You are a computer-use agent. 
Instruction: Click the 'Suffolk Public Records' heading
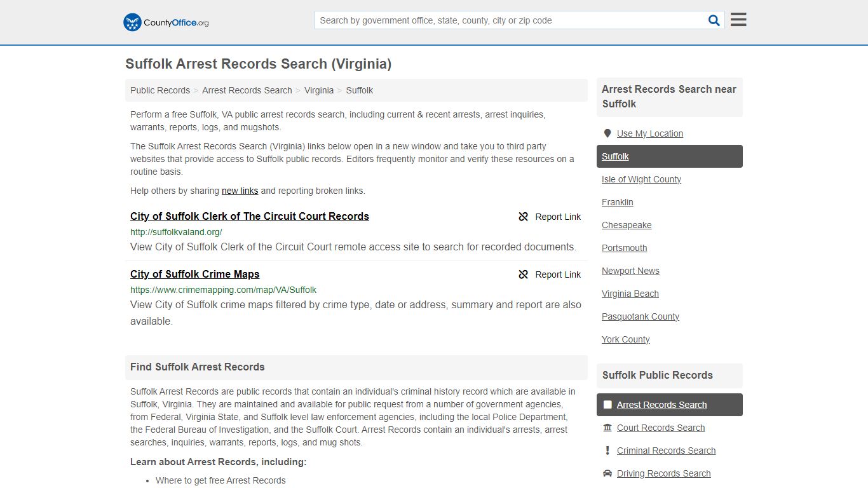(x=658, y=375)
